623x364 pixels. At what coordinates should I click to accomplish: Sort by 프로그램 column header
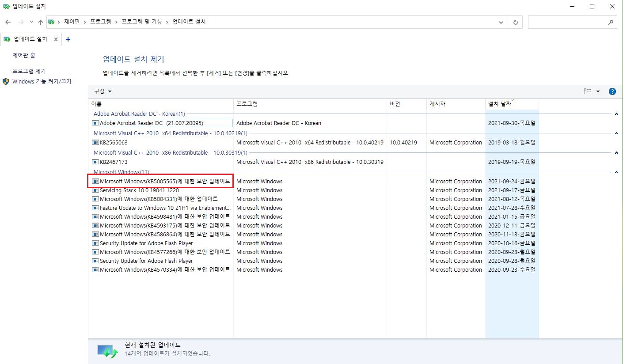pyautogui.click(x=310, y=104)
